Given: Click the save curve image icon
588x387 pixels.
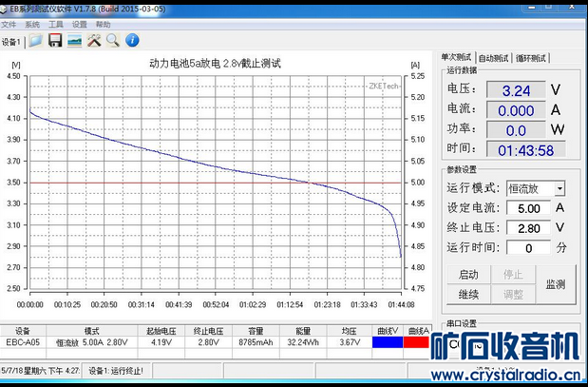Looking at the screenshot, I should (x=75, y=40).
